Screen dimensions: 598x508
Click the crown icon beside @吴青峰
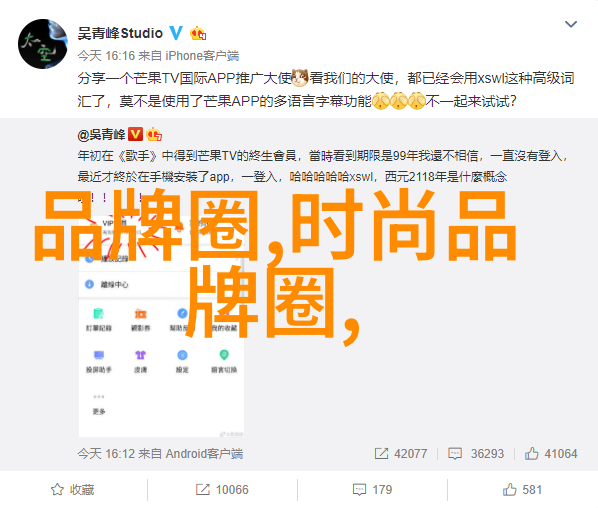(x=154, y=134)
